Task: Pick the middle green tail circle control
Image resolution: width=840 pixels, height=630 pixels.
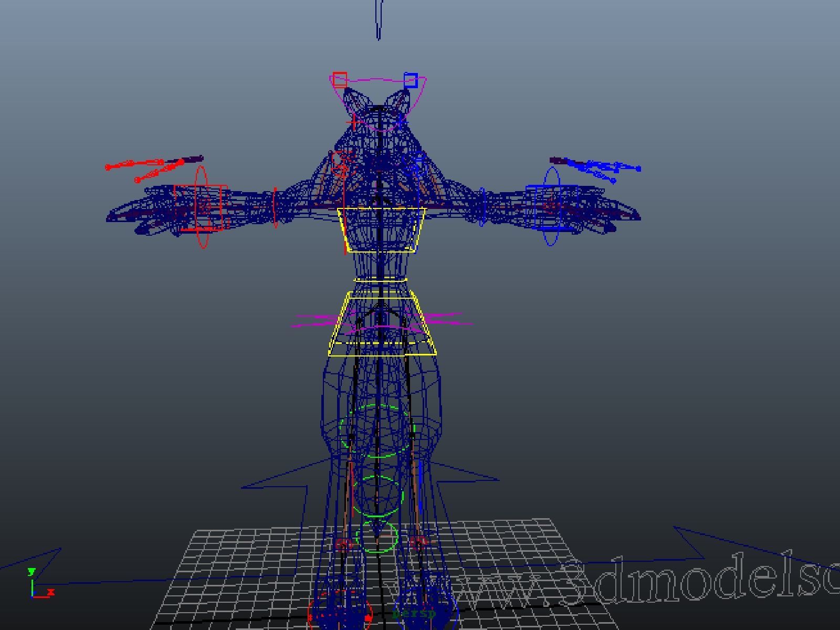Action: pos(378,496)
